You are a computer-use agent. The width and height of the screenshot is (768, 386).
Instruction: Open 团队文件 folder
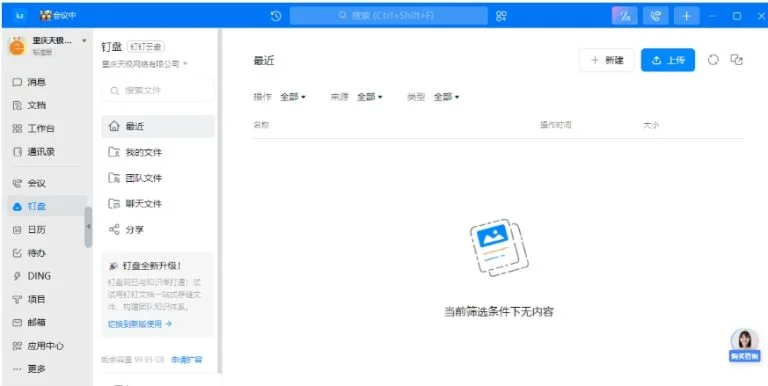[158, 178]
